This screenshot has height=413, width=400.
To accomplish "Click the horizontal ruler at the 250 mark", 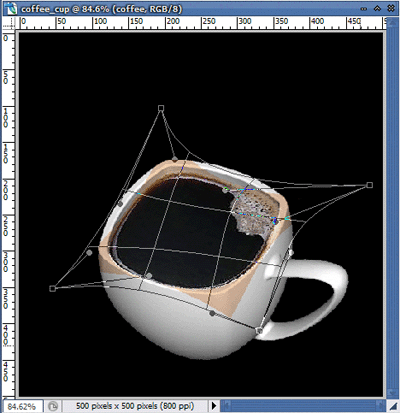I will 209,22.
